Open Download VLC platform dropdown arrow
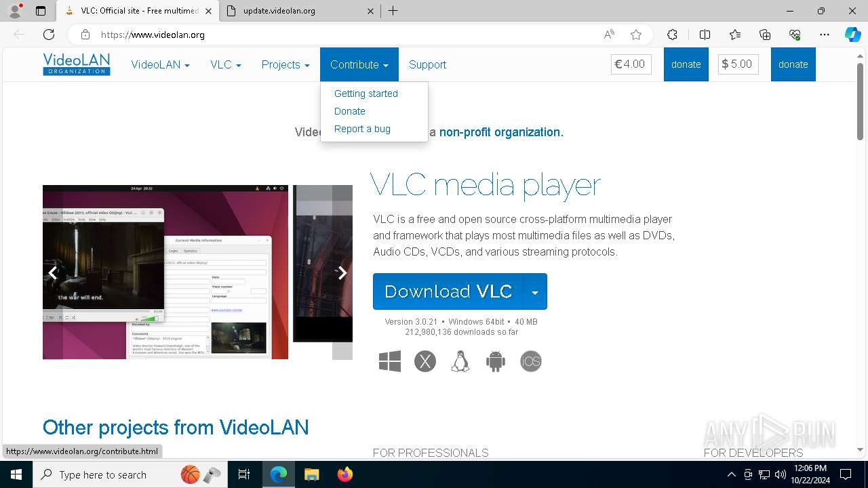This screenshot has width=868, height=488. pyautogui.click(x=535, y=291)
